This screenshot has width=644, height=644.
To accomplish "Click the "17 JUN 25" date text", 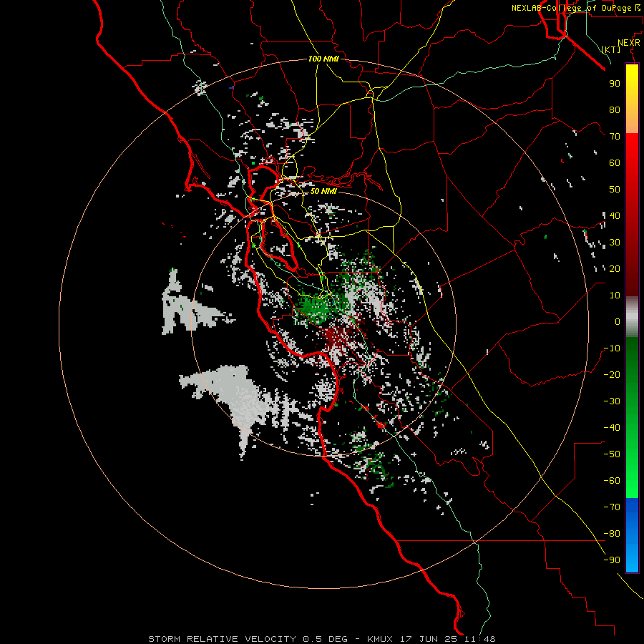I will (429, 639).
